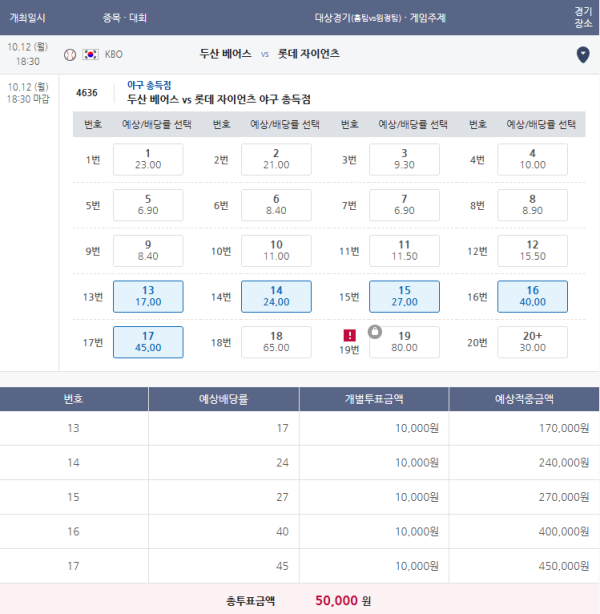Deselect total score 14 at odds 24.00

click(x=276, y=296)
